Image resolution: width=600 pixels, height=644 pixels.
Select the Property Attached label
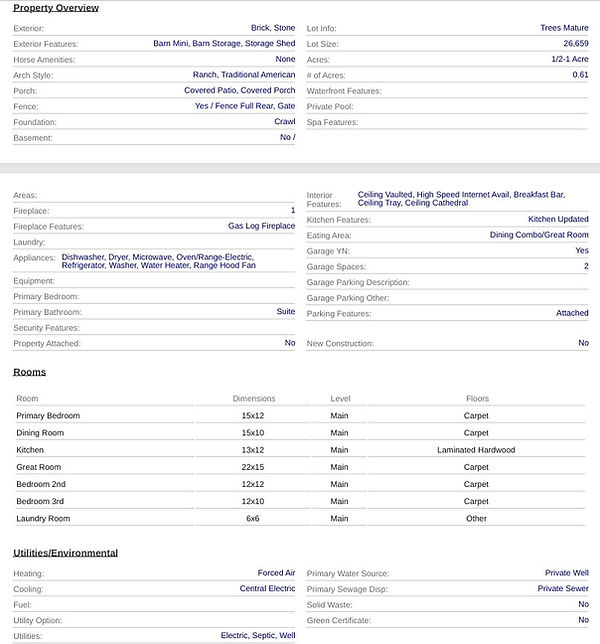coord(47,343)
